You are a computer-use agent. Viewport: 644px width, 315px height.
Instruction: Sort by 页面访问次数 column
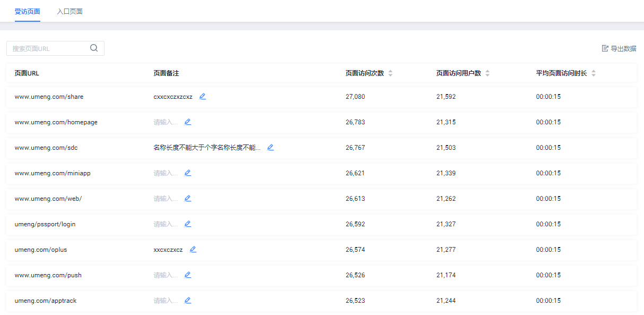(390, 73)
